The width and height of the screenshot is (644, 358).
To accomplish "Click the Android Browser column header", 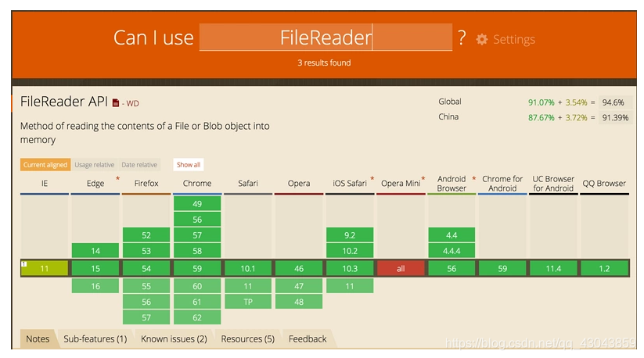I will [x=452, y=184].
